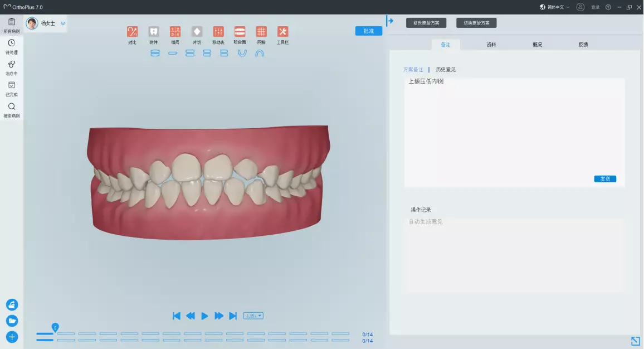Expand the patient 杨女士 chevron

tap(63, 23)
